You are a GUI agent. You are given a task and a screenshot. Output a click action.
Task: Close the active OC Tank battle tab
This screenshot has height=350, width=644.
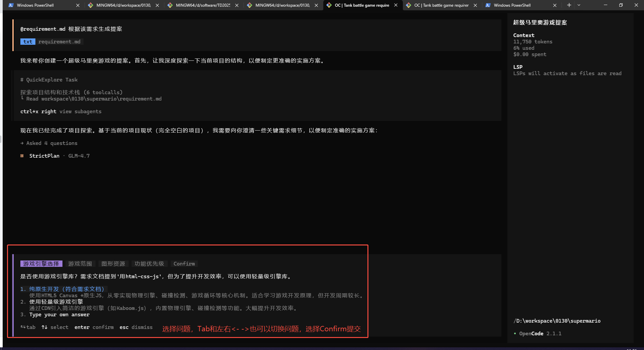pos(396,5)
